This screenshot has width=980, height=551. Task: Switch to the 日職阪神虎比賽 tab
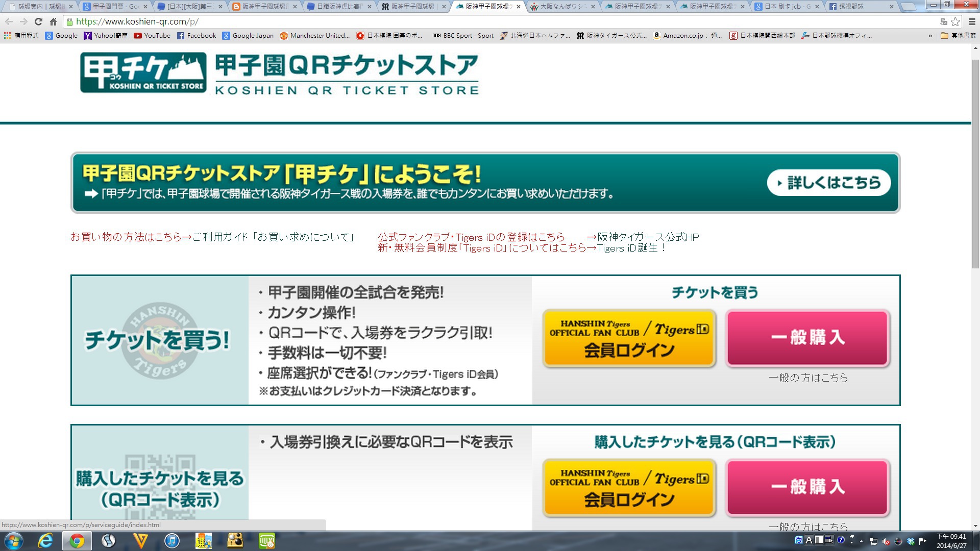339,7
